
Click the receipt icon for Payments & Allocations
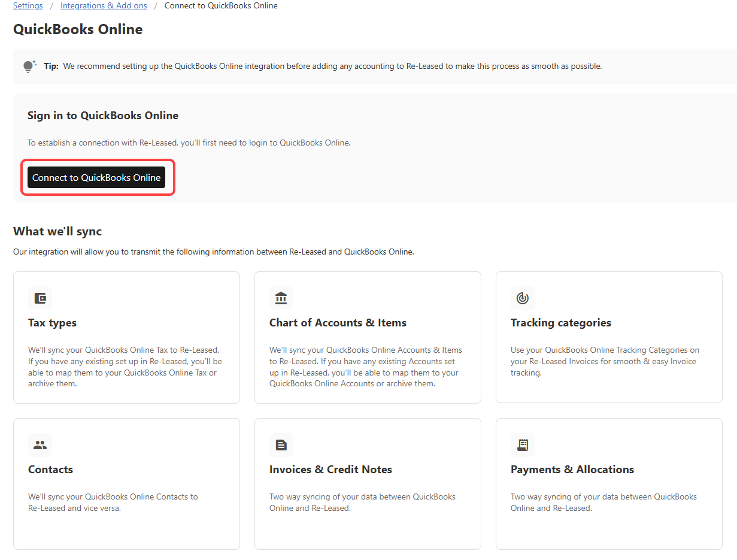pyautogui.click(x=522, y=445)
